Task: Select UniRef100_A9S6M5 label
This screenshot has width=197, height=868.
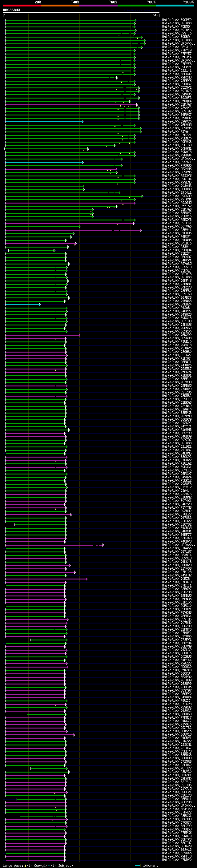Action: pos(177,203)
